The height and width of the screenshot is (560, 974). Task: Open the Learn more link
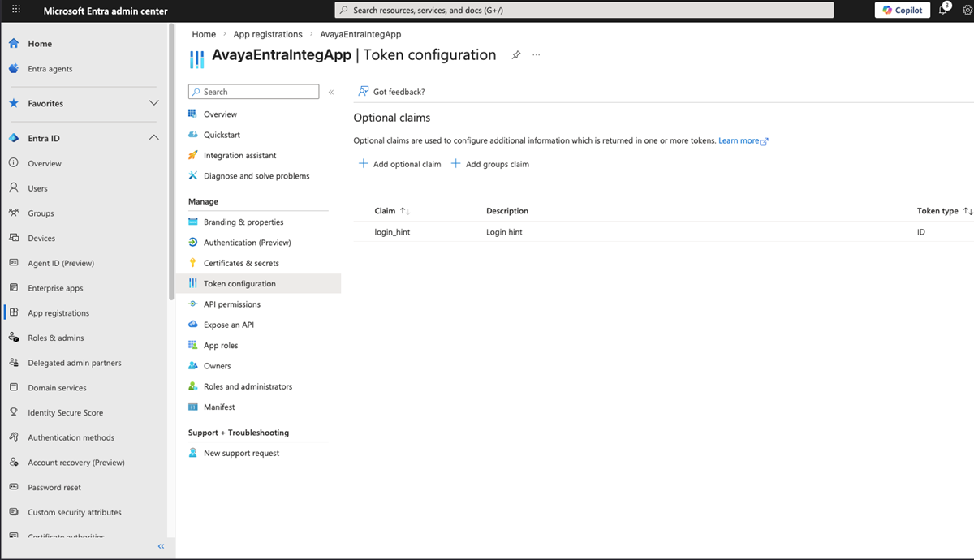pos(743,140)
